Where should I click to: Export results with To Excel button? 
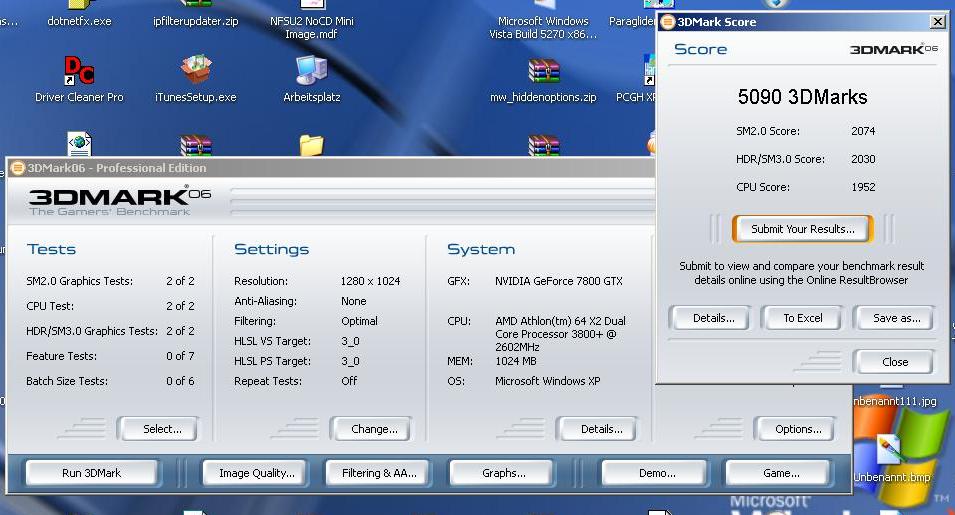pos(802,318)
